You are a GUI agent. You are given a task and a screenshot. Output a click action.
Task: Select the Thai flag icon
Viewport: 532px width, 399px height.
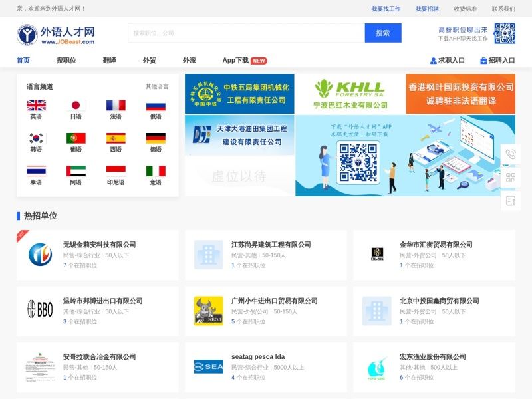tap(36, 171)
